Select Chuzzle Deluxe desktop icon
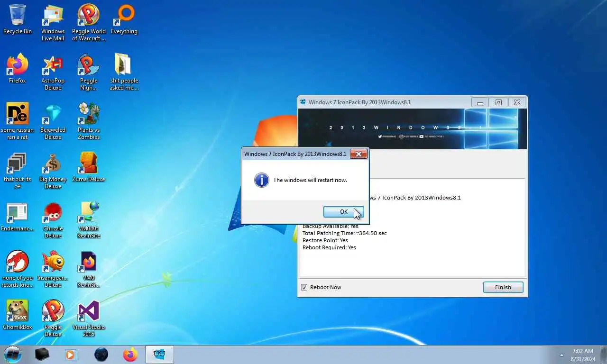 coord(53,220)
